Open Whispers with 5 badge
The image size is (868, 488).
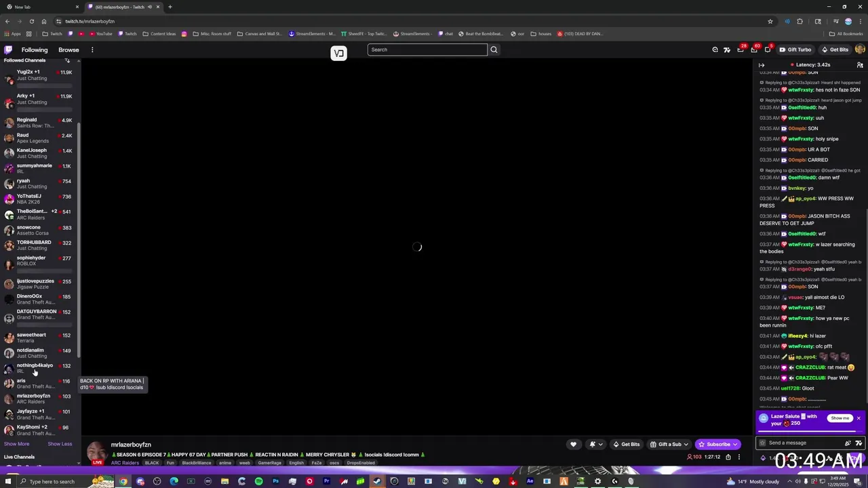(x=768, y=49)
